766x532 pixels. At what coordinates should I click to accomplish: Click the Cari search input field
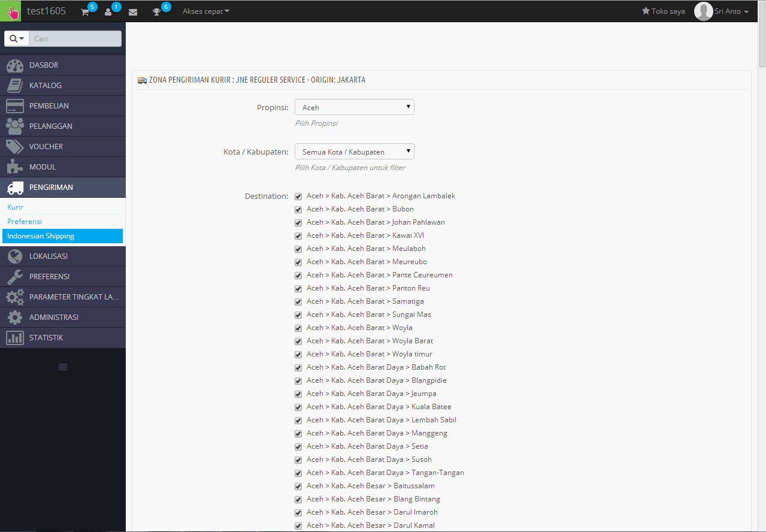pos(75,38)
